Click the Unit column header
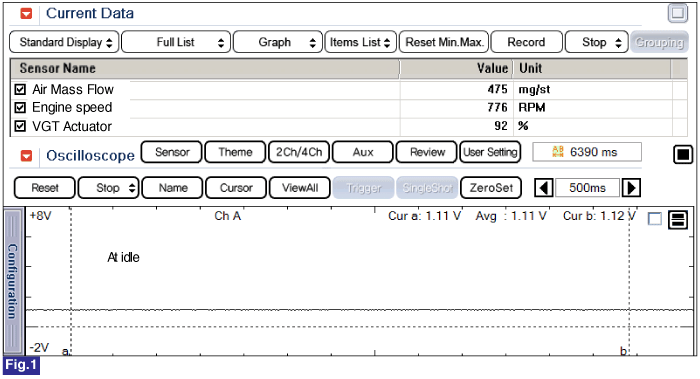Viewport: 700px width, 379px height. tap(592, 69)
